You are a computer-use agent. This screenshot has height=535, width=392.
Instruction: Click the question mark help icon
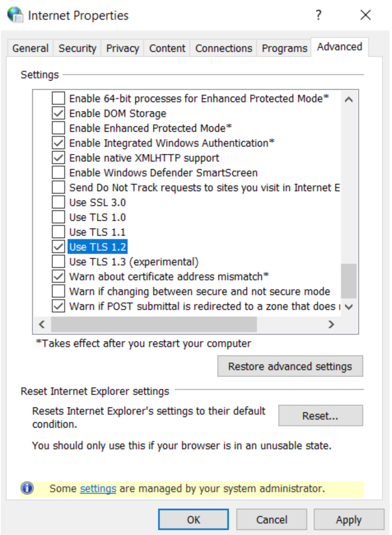click(318, 16)
